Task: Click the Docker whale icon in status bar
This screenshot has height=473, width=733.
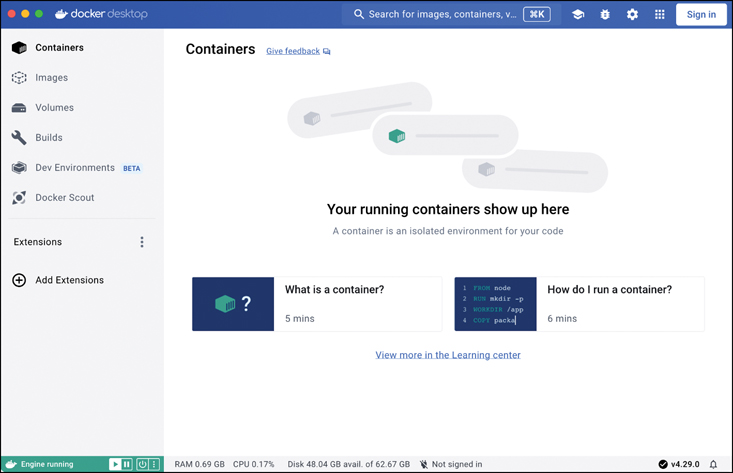Action: click(x=11, y=464)
